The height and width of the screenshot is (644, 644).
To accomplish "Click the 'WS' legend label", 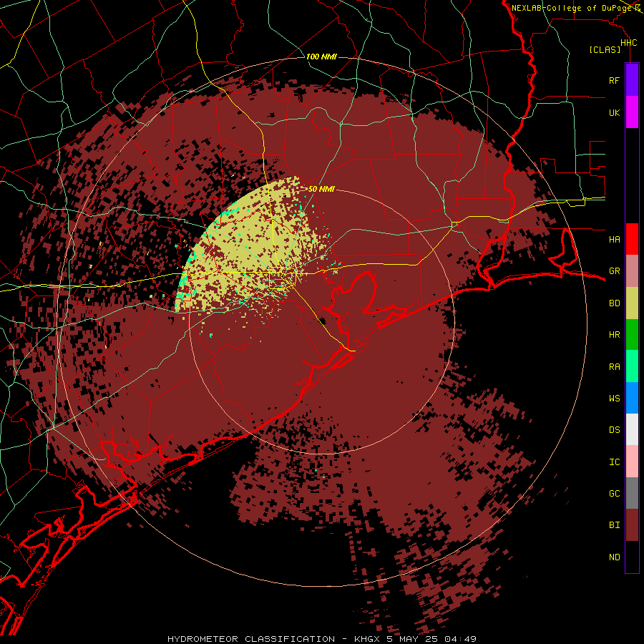I will coord(614,398).
